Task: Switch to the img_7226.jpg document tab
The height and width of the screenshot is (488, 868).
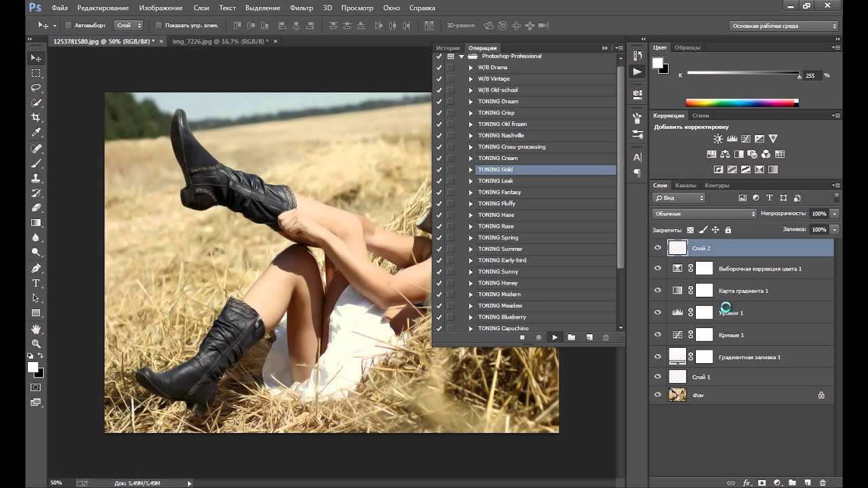Action: click(221, 41)
